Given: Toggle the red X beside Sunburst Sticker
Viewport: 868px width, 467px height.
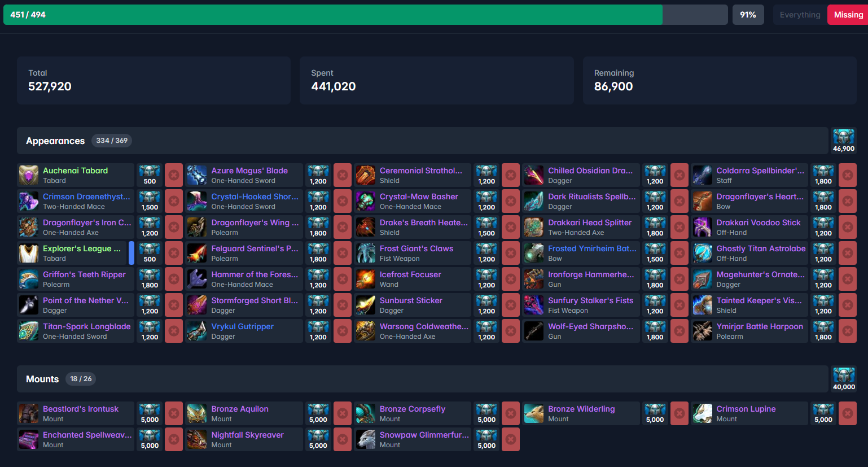Looking at the screenshot, I should click(511, 305).
